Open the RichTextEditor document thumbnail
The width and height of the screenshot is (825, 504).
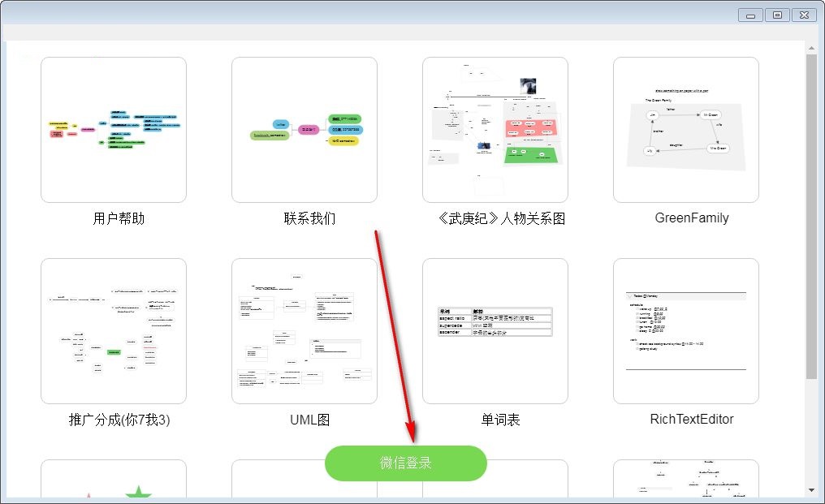tap(685, 330)
